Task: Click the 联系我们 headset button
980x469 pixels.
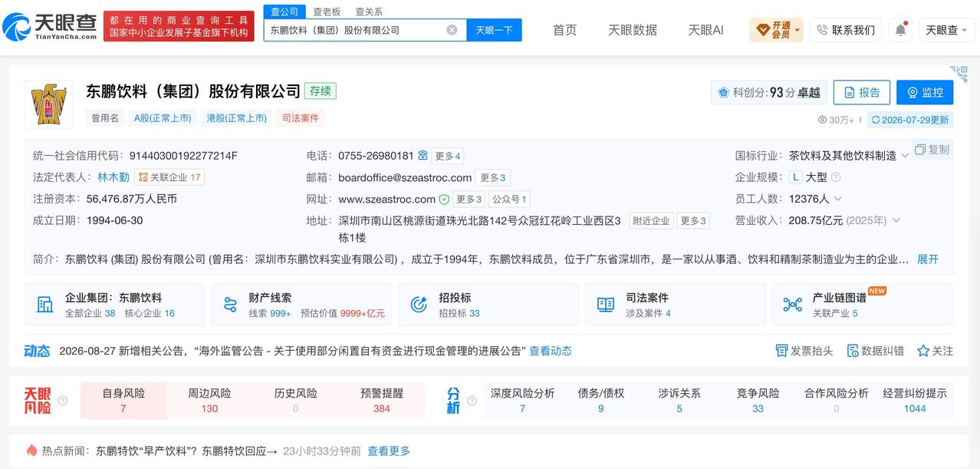Action: click(x=845, y=30)
